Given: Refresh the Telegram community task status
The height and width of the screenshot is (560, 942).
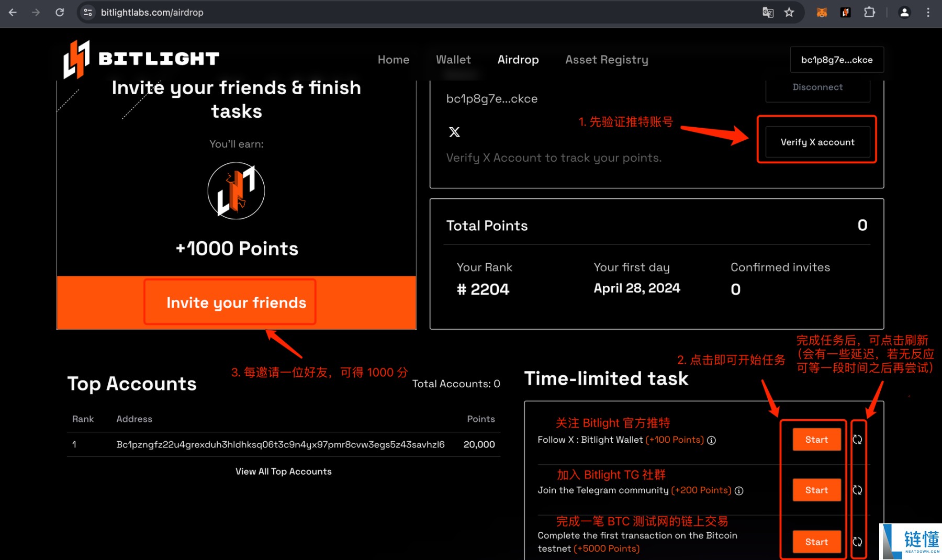Looking at the screenshot, I should [x=857, y=490].
